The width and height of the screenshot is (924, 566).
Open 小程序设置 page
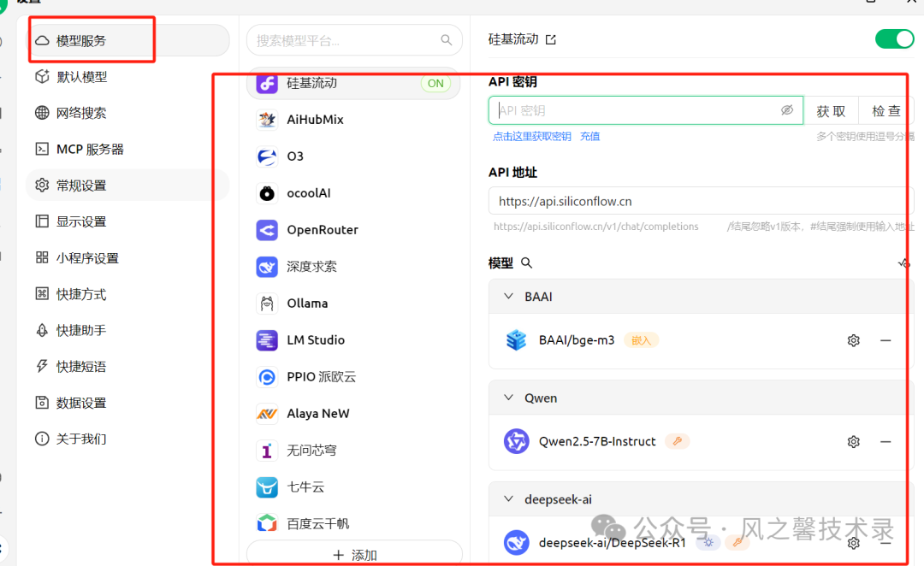(127, 258)
